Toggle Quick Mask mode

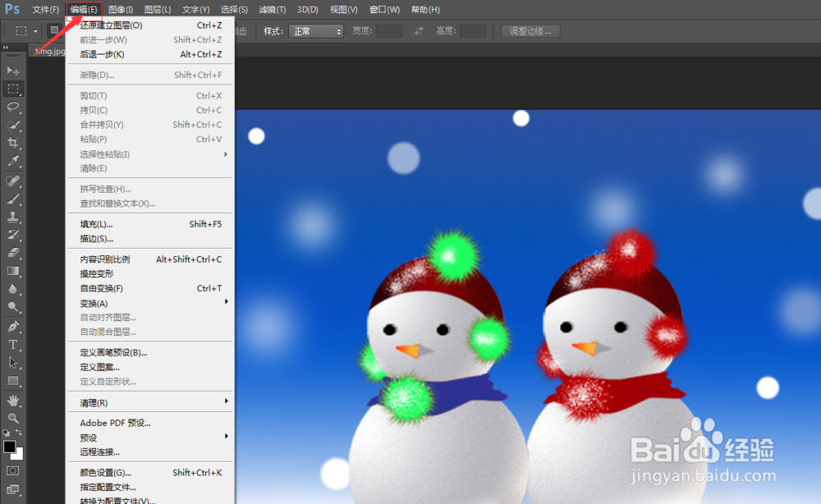click(x=13, y=471)
